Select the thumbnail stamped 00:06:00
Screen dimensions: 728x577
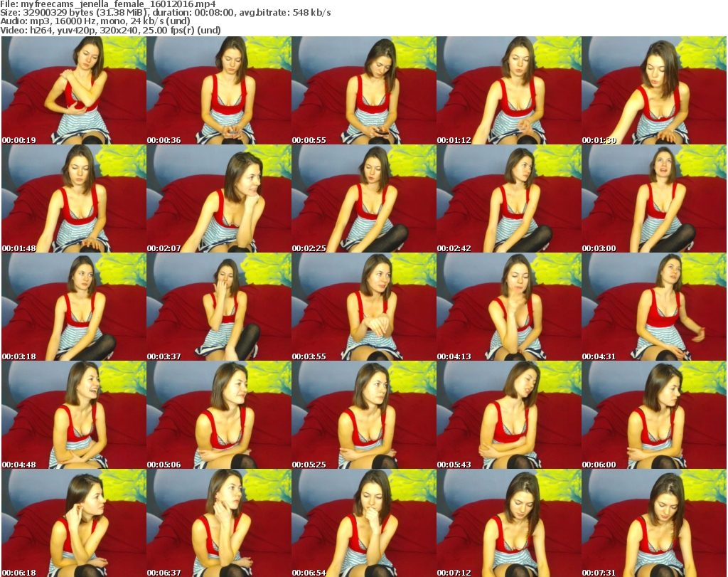click(x=654, y=415)
